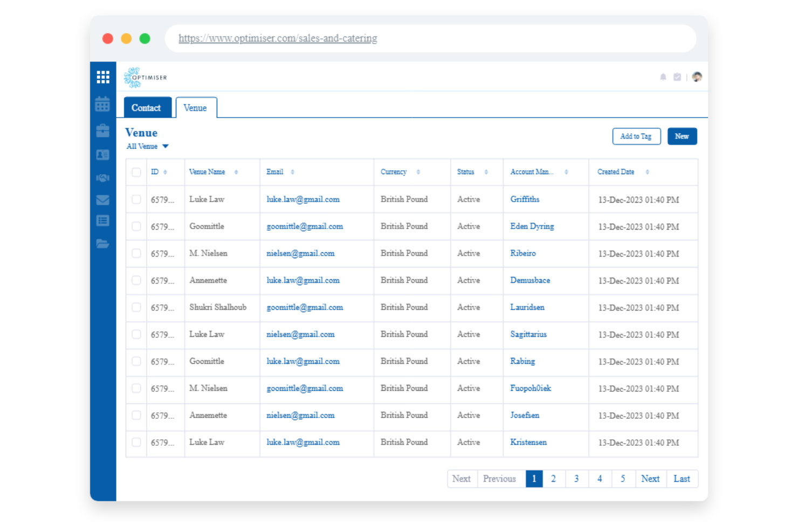This screenshot has width=798, height=532.
Task: Check the row with manager Rabing
Action: (136, 361)
